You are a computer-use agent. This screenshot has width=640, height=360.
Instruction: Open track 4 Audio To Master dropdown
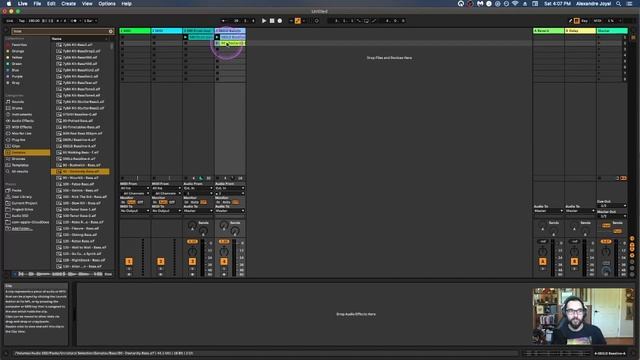[230, 211]
